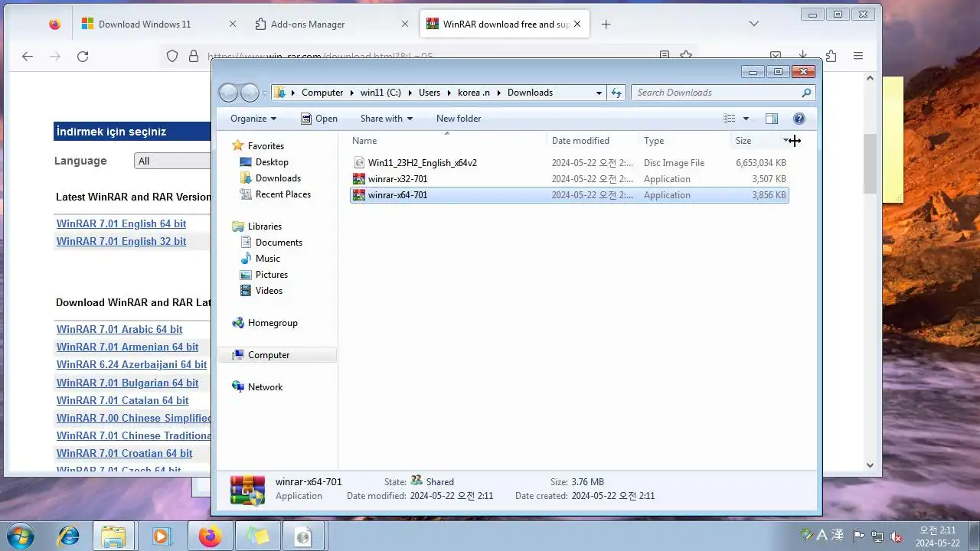Viewport: 980px width, 551px height.
Task: Click the New folder button
Action: (459, 119)
